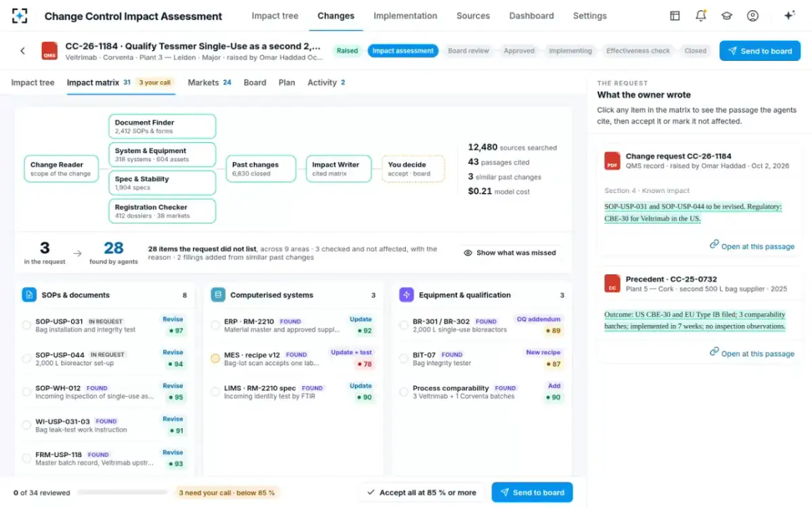This screenshot has width=812, height=508.
Task: Click the 3 need your call badge
Action: pos(227,492)
